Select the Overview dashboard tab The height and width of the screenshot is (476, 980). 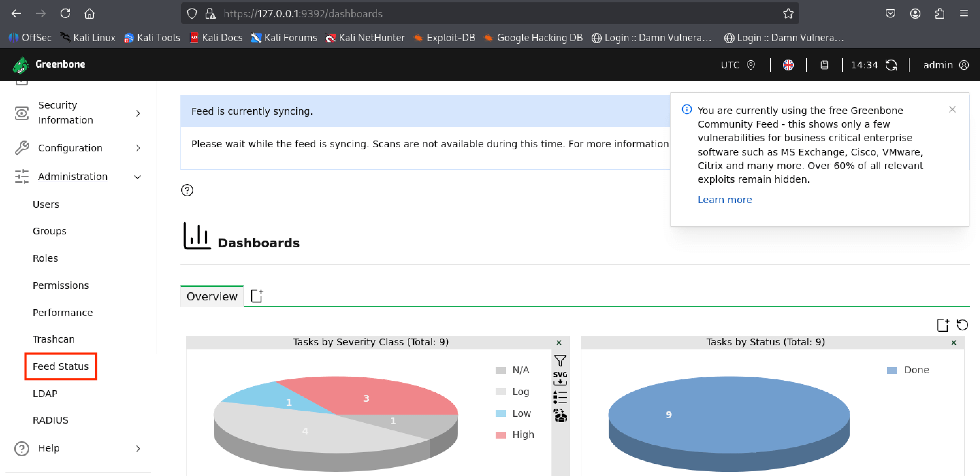(212, 296)
